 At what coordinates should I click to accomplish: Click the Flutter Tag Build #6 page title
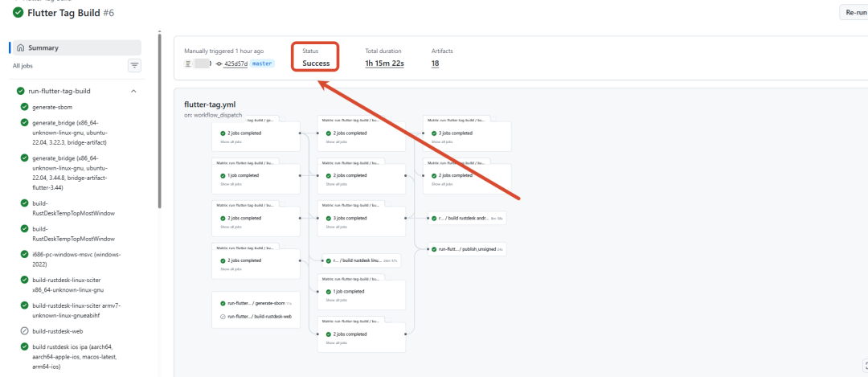[71, 12]
